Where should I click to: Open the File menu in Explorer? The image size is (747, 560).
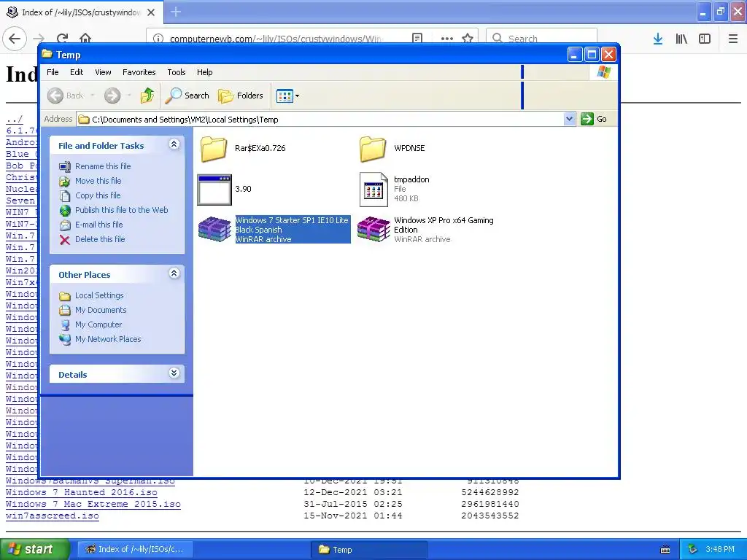(53, 72)
